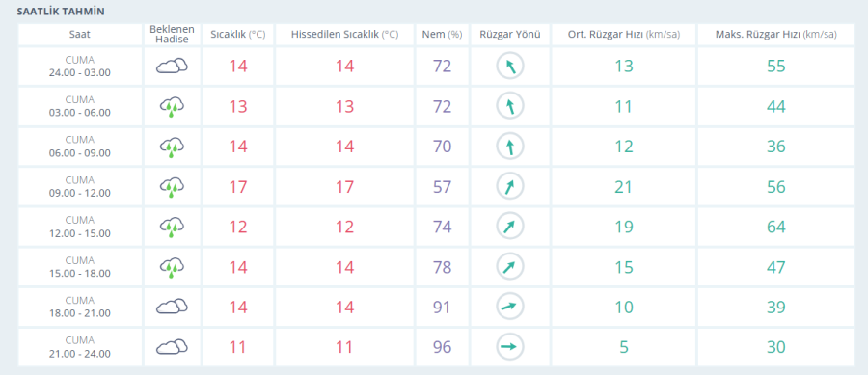868x375 pixels.
Task: Click humidity value 91
Action: pyautogui.click(x=442, y=307)
